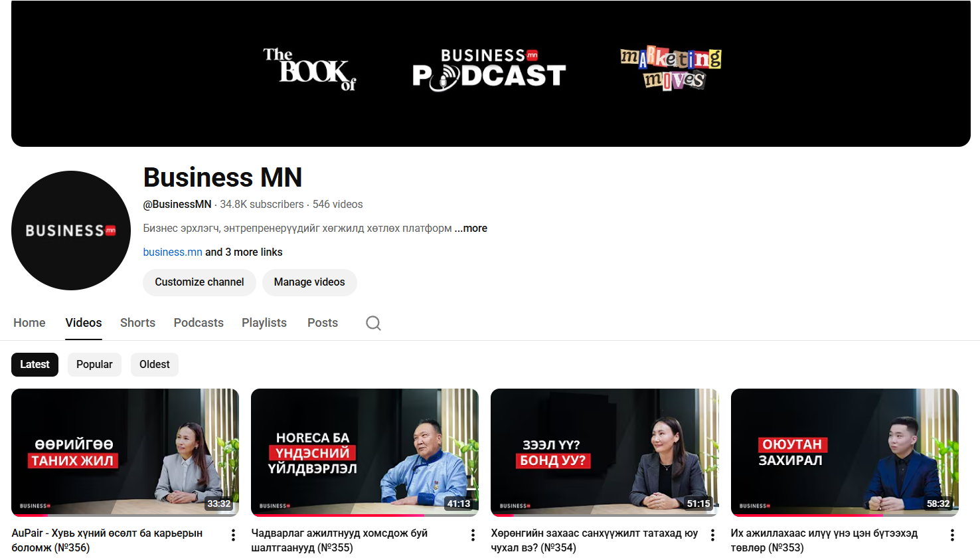This screenshot has height=560, width=980.
Task: Show the 3 more links list
Action: 244,252
